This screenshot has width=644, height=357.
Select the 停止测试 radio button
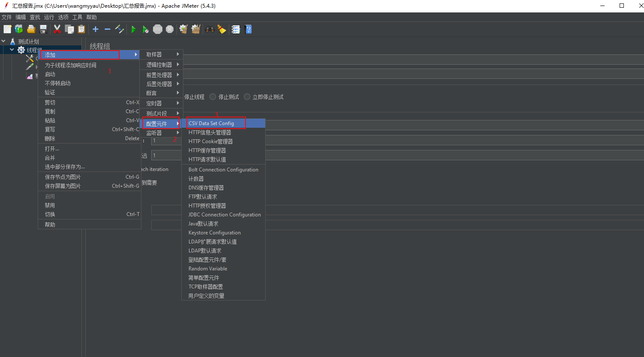coord(213,97)
